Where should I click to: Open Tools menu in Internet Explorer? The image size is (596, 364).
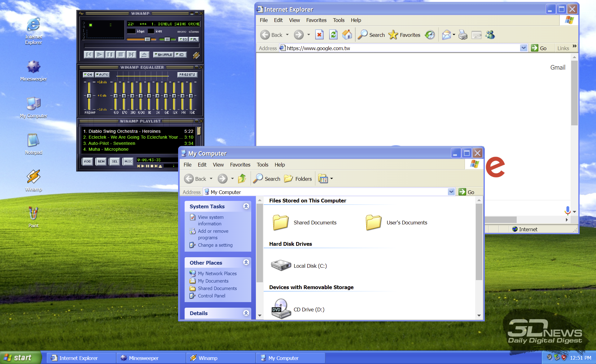coord(339,20)
